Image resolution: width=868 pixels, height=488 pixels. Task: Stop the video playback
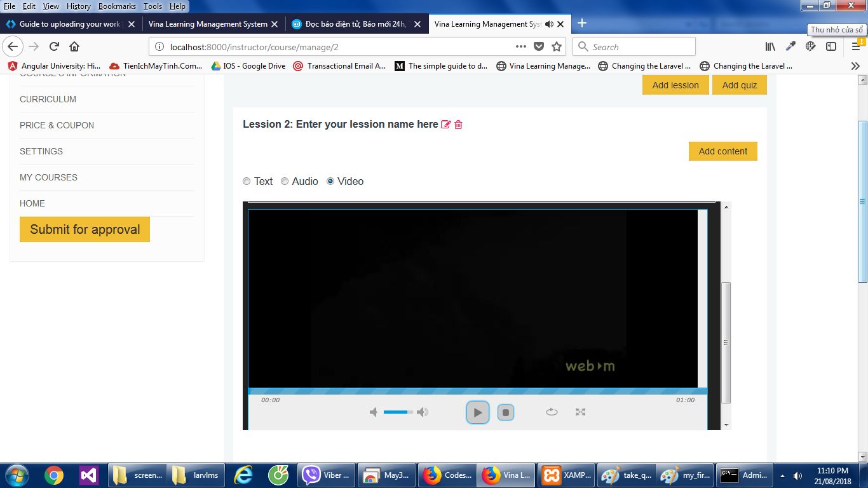(x=506, y=412)
